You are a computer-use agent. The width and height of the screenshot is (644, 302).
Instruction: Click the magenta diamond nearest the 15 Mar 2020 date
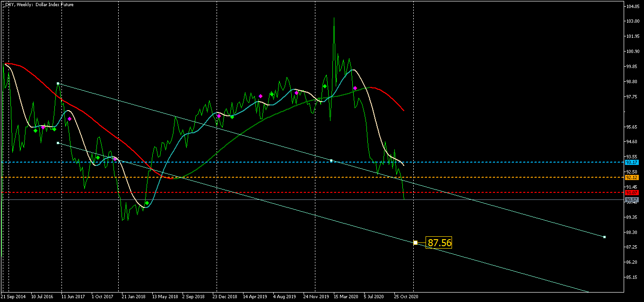(355, 88)
